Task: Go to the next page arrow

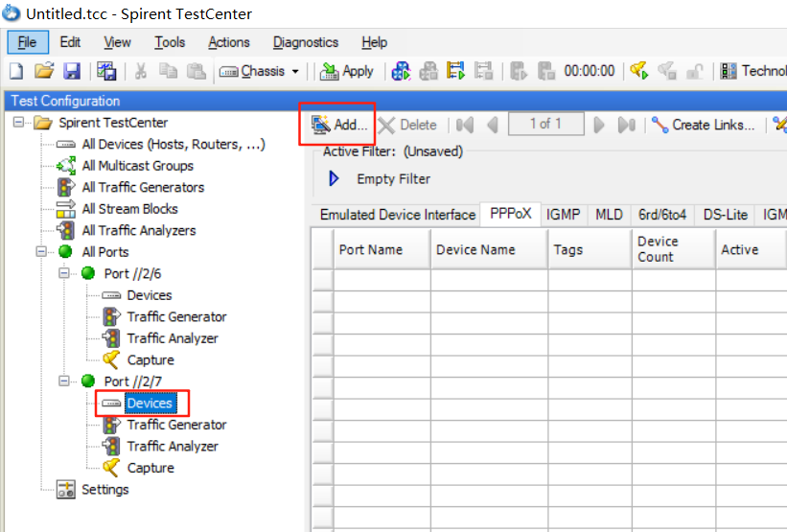Action: point(598,125)
